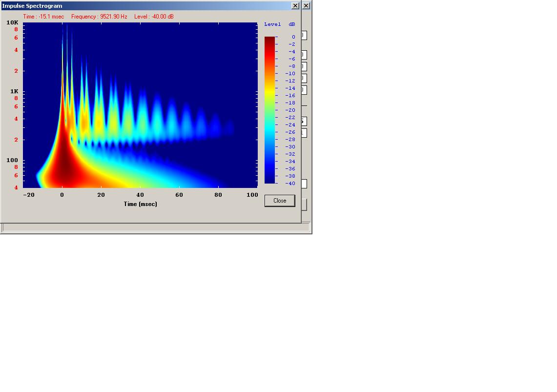Click the Time (msec) axis title

[140, 204]
